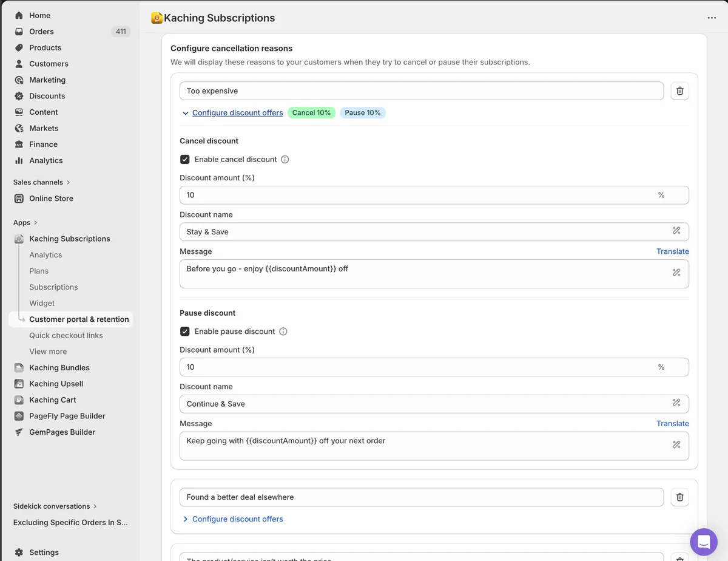Open 'Excluding Specific Orders' Sidekick conversation
The height and width of the screenshot is (561, 728).
click(70, 522)
